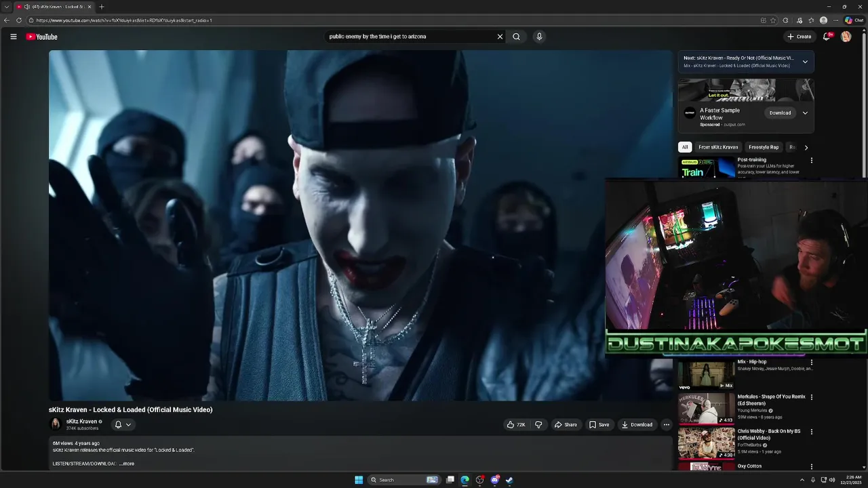Reload the page in browser

[x=18, y=20]
